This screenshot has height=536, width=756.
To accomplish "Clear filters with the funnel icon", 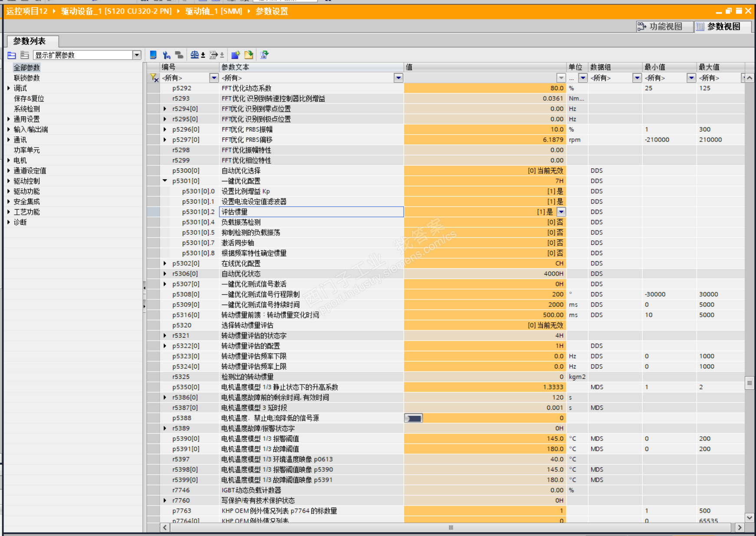I will click(x=154, y=78).
